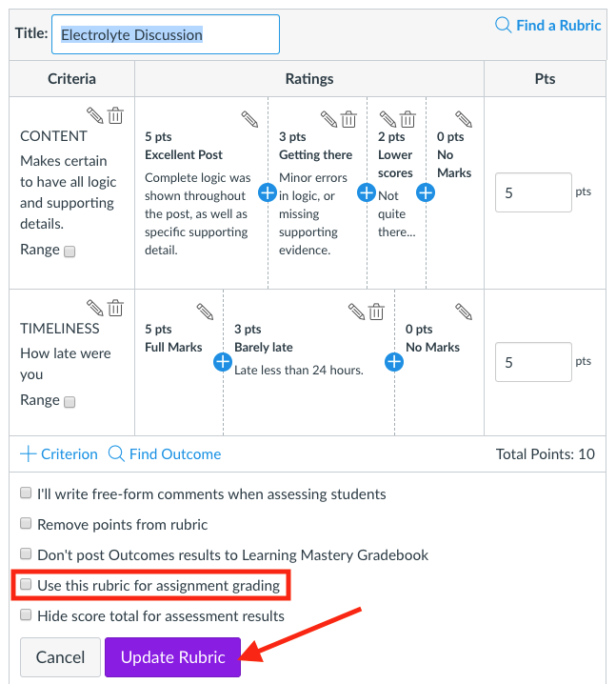Add rating between Barely late and No Marks
The height and width of the screenshot is (684, 616).
pyautogui.click(x=394, y=362)
